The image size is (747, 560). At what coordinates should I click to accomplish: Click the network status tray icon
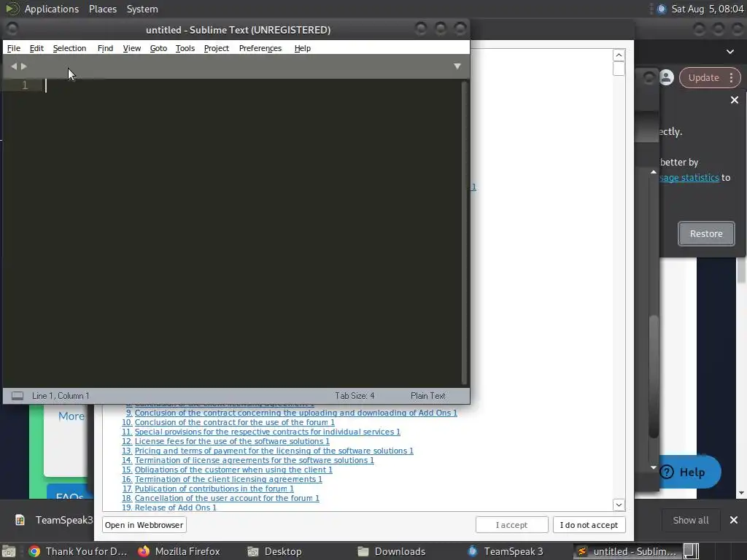661,9
